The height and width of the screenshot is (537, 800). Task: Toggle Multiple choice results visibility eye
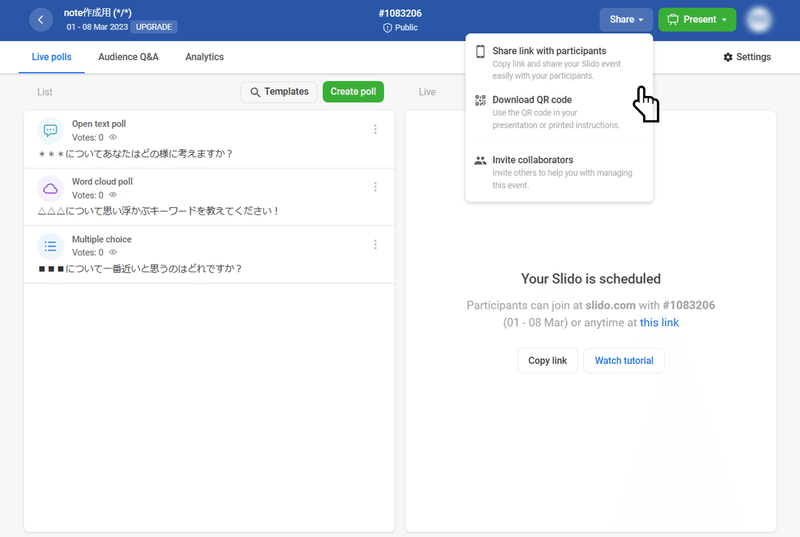(x=113, y=252)
